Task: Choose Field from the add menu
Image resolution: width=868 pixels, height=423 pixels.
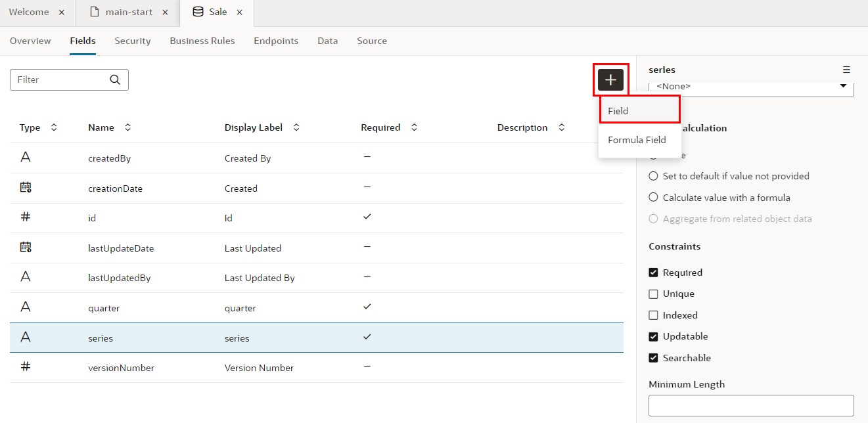Action: point(639,111)
